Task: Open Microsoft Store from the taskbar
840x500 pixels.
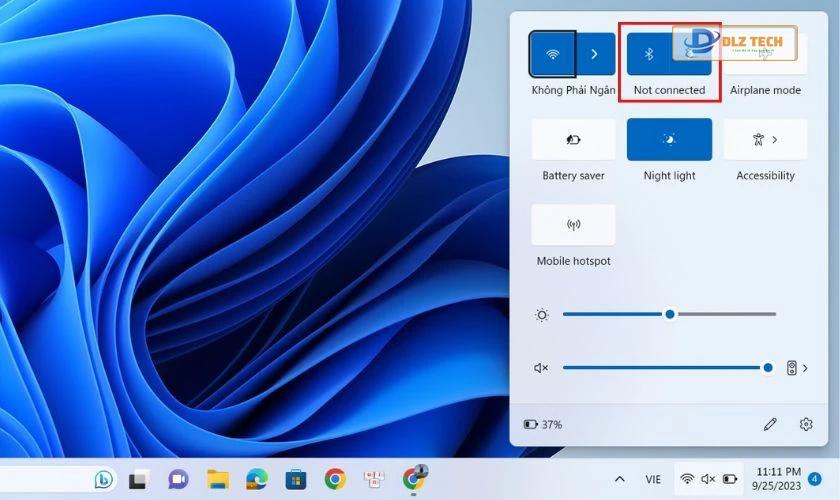Action: pyautogui.click(x=296, y=479)
